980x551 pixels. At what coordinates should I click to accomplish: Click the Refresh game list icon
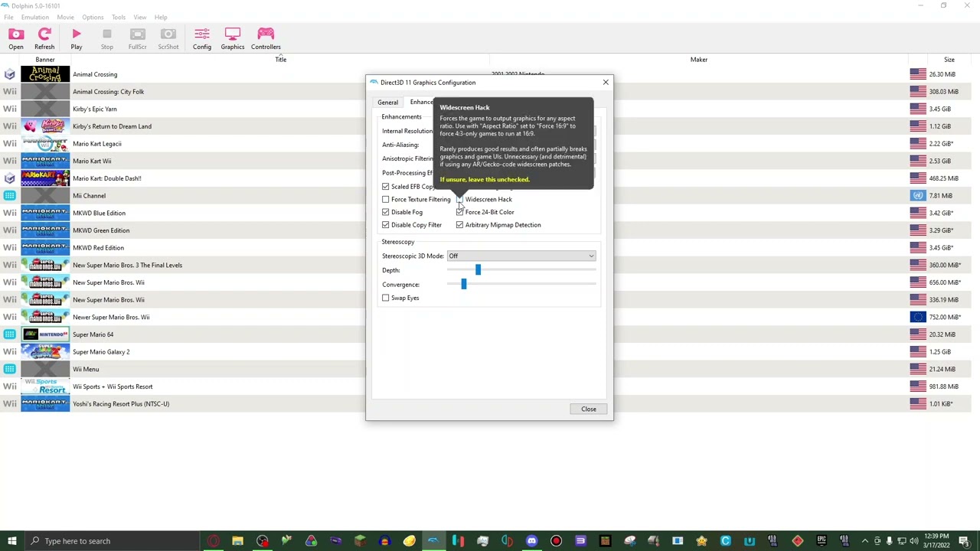coord(44,38)
